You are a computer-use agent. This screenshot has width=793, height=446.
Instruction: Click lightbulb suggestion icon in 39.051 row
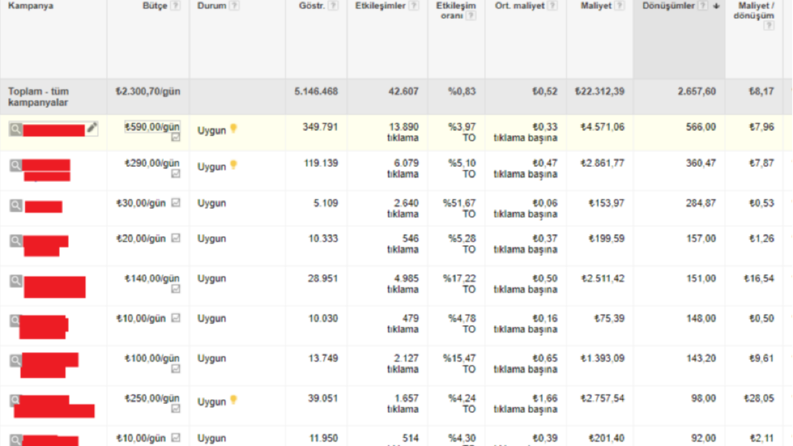click(234, 400)
